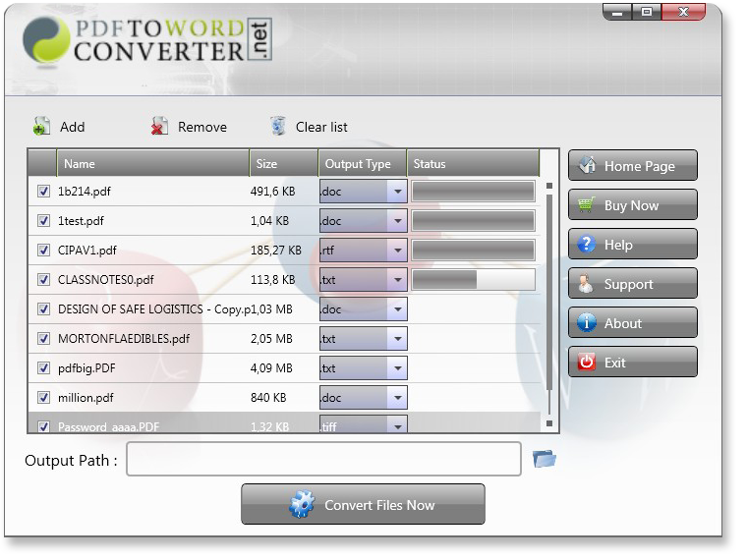Open the Help button
Screen dimensions: 747x560
(x=633, y=245)
